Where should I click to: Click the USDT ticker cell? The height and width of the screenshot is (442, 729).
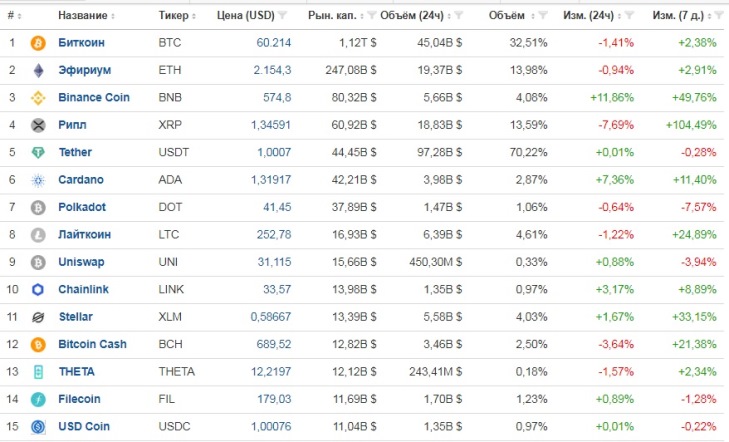pyautogui.click(x=174, y=152)
